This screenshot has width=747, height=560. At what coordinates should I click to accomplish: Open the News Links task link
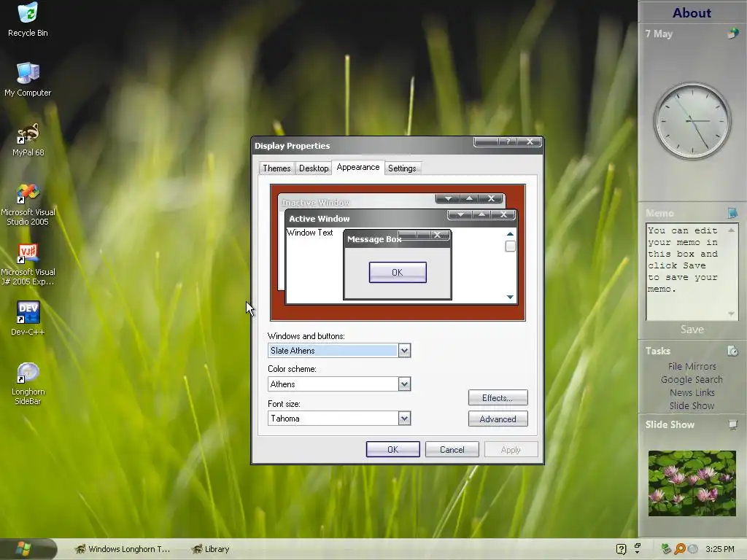point(692,392)
